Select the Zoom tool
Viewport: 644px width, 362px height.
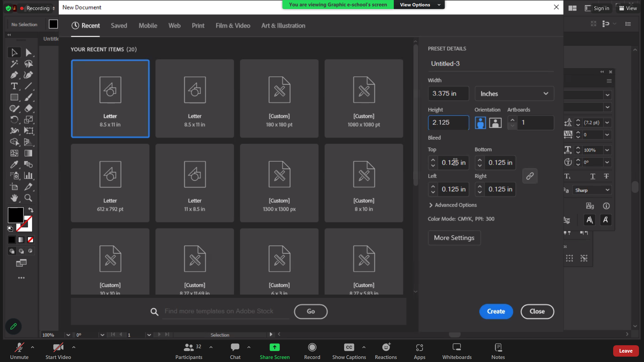tap(29, 198)
